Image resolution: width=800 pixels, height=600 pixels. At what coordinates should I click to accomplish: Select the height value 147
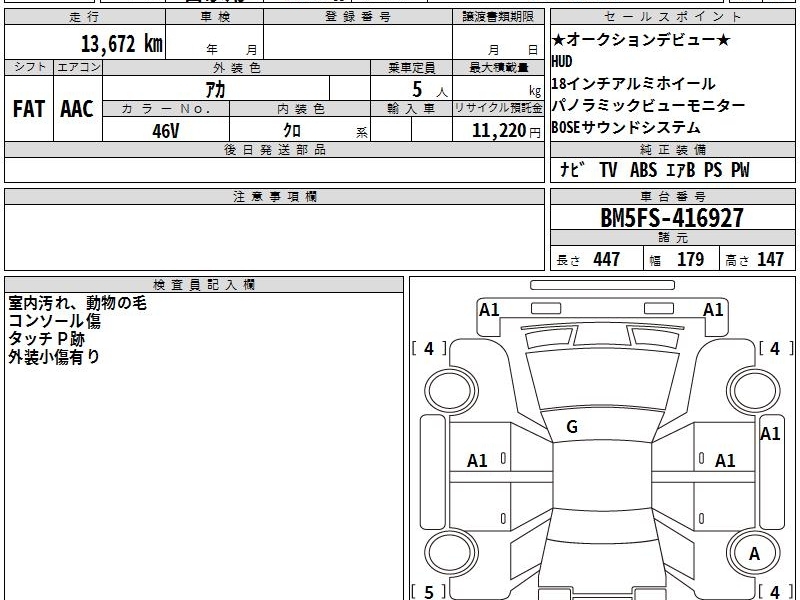[770, 259]
